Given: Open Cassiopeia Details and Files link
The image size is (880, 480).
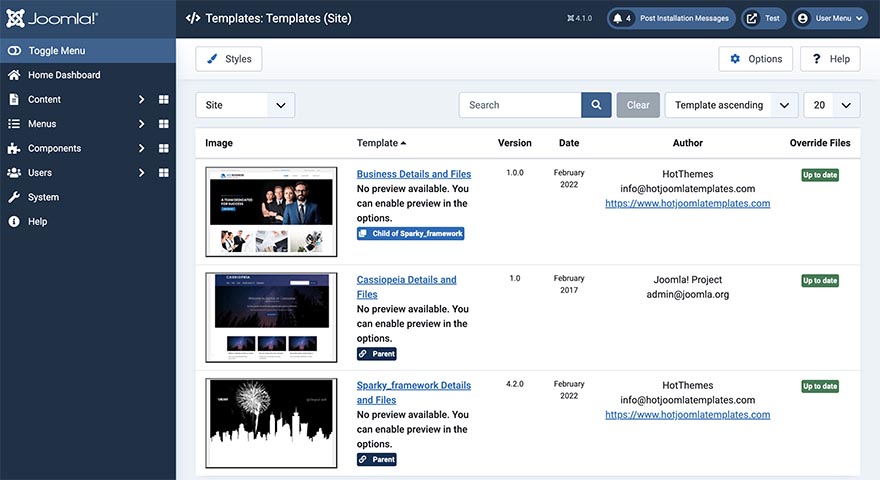Looking at the screenshot, I should pos(406,287).
